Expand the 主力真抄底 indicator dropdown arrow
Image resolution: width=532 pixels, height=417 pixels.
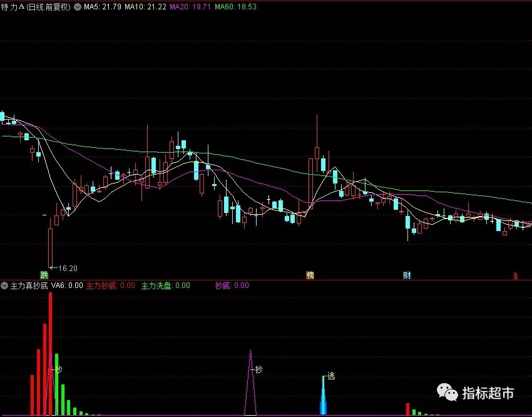[4, 286]
